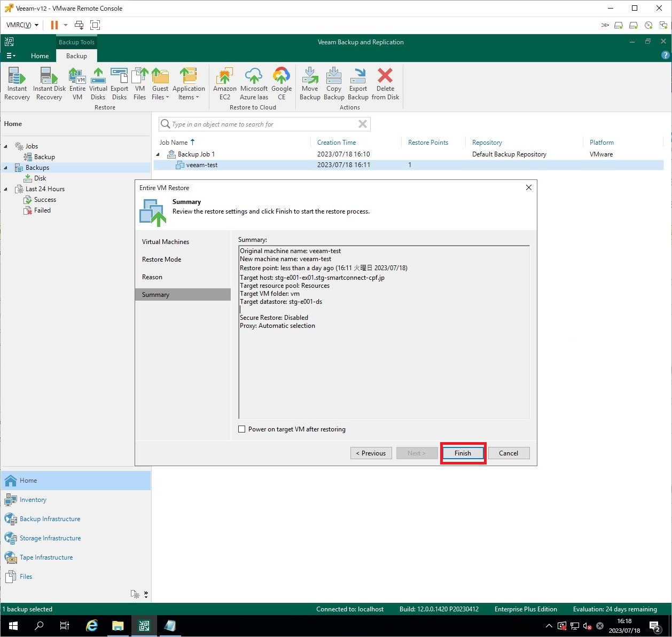Open the Guest Files dropdown
Image resolution: width=672 pixels, height=637 pixels.
click(160, 84)
